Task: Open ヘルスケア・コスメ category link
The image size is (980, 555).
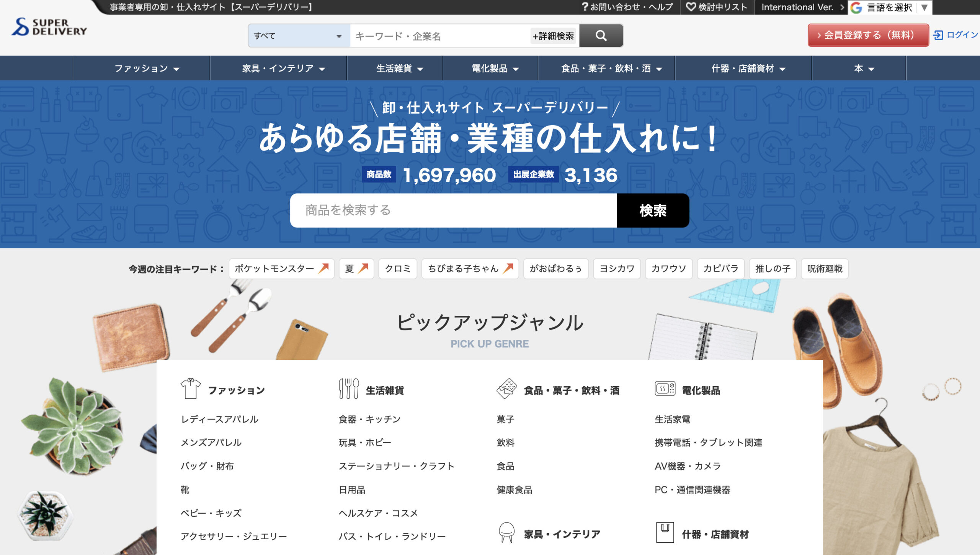Action: 378,513
